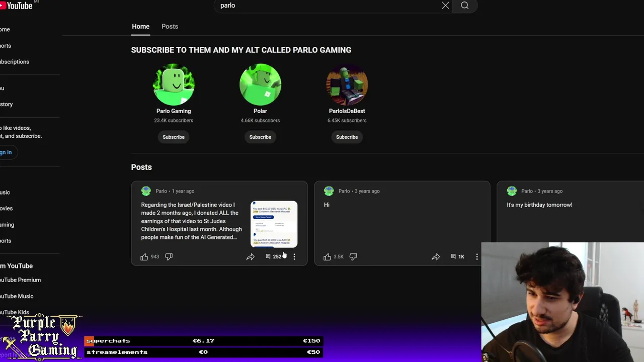Open comments on the donation post (252)

274,256
